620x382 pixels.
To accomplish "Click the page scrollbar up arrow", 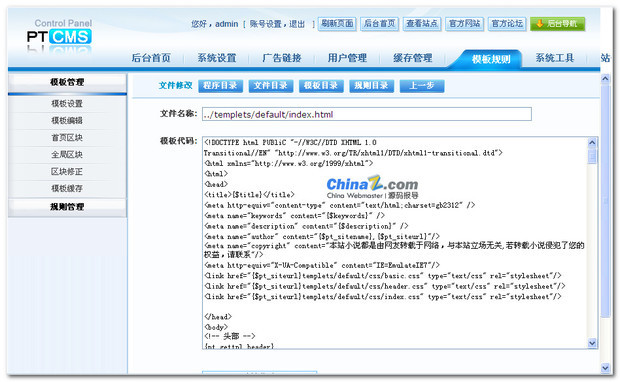I will 605,79.
